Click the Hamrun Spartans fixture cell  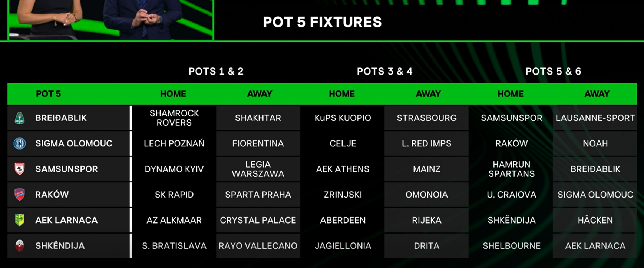(x=511, y=169)
